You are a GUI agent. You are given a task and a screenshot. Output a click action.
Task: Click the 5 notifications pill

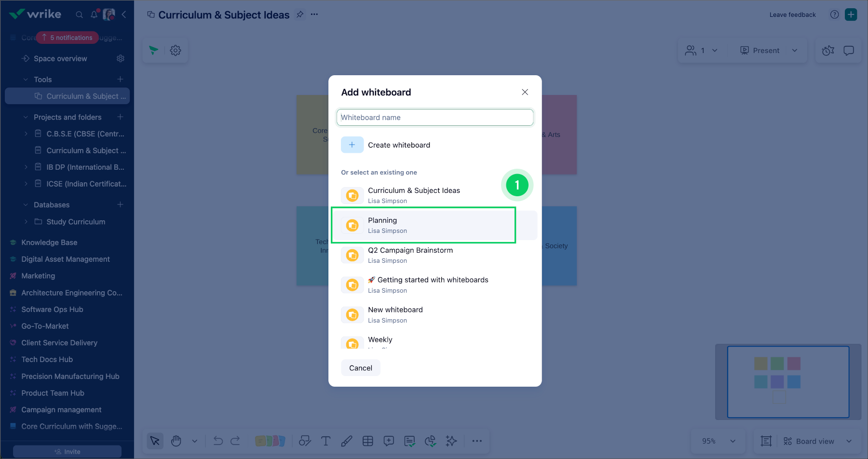(x=67, y=38)
